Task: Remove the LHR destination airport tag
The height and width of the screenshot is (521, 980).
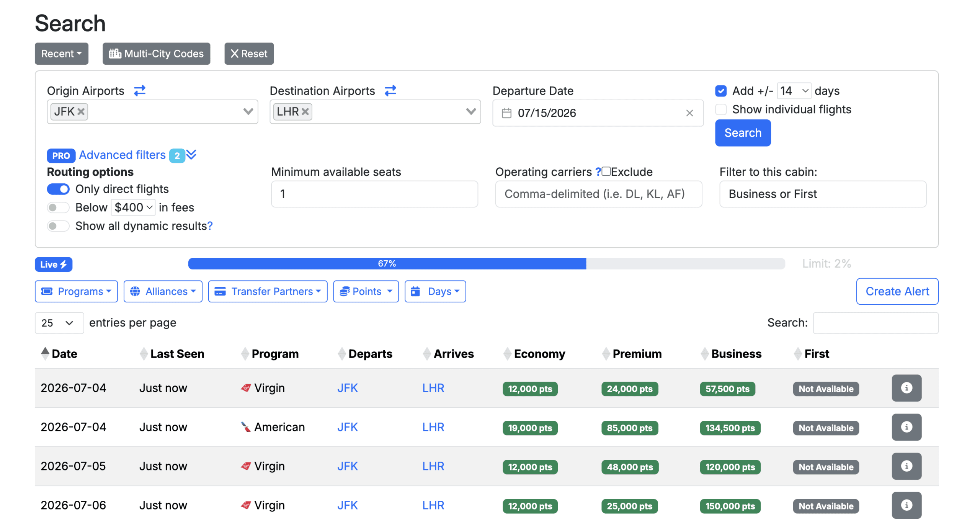Action: [x=305, y=111]
